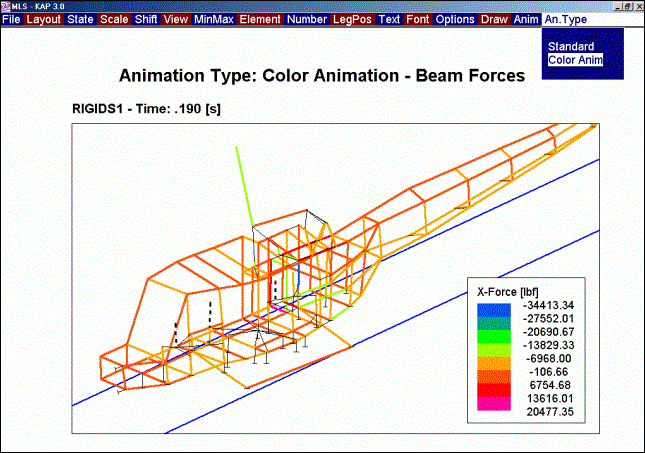This screenshot has width=645, height=453.
Task: Choose Color Anim animation type
Action: (x=576, y=60)
